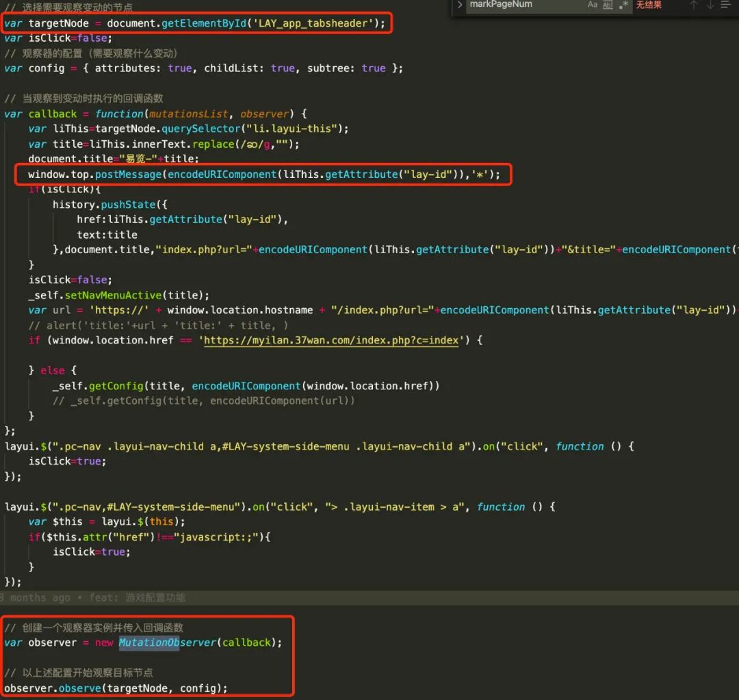Click 'text:title' inside pushState object
Screen dimensions: 739x700
pos(107,235)
